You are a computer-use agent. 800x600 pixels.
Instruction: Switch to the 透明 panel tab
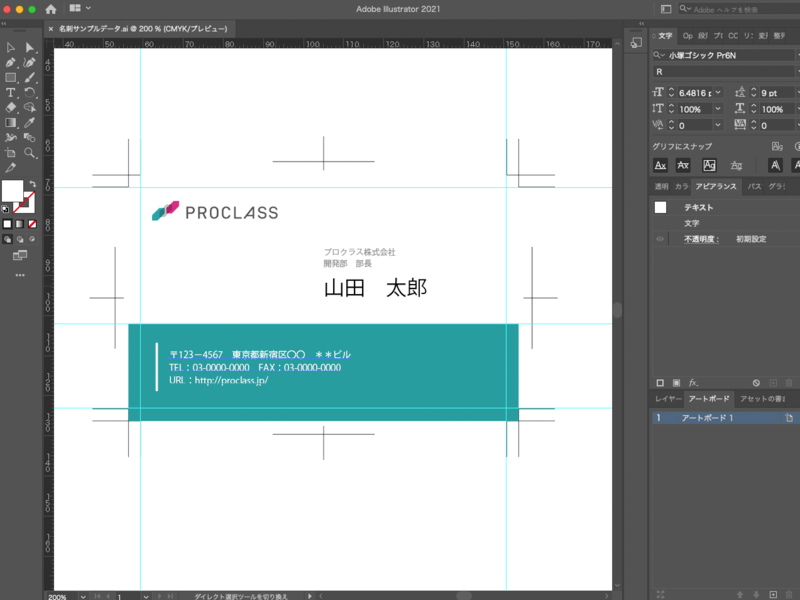661,186
